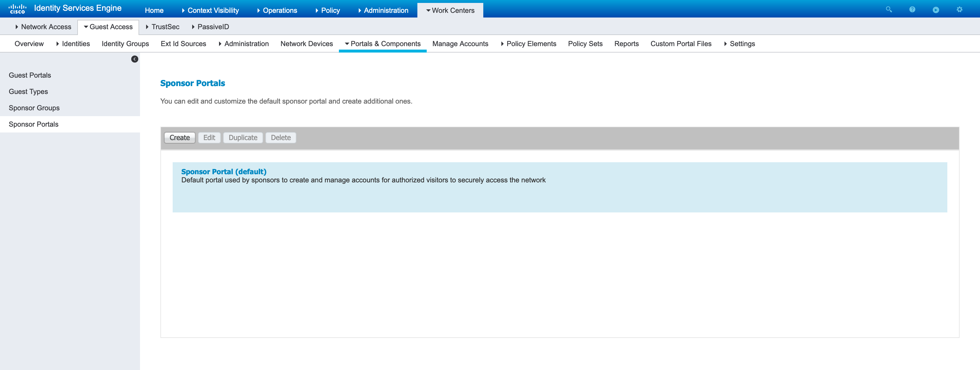
Task: Click the Sponsor Portals page heading
Action: coord(192,83)
